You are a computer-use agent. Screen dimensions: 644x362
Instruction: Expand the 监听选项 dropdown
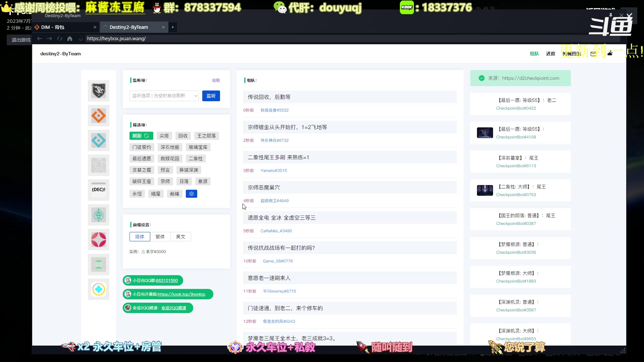[164, 96]
